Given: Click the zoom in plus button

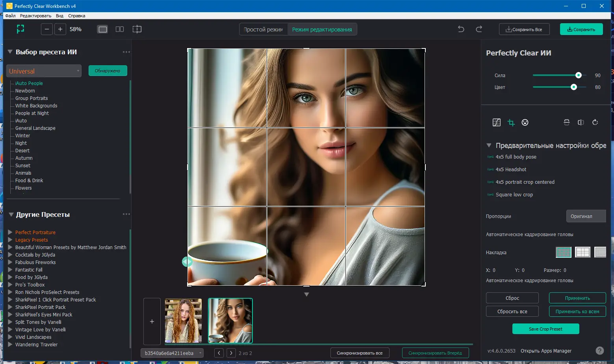Looking at the screenshot, I should click(60, 29).
